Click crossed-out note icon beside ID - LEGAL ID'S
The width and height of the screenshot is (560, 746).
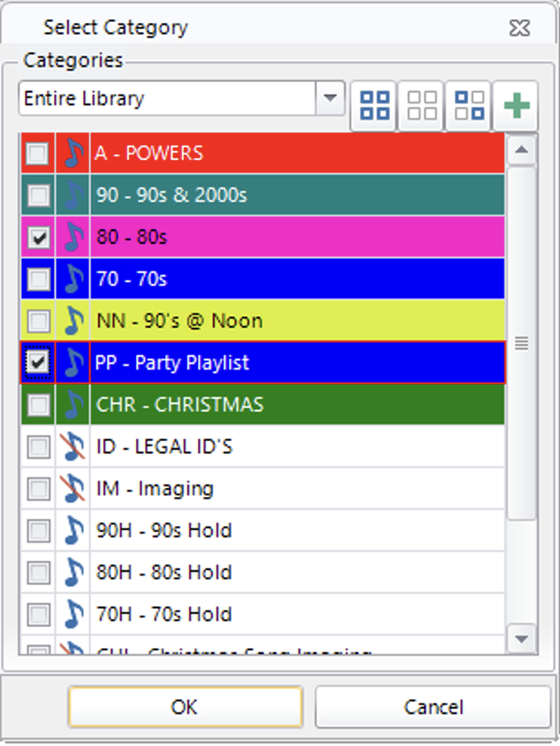pos(72,447)
